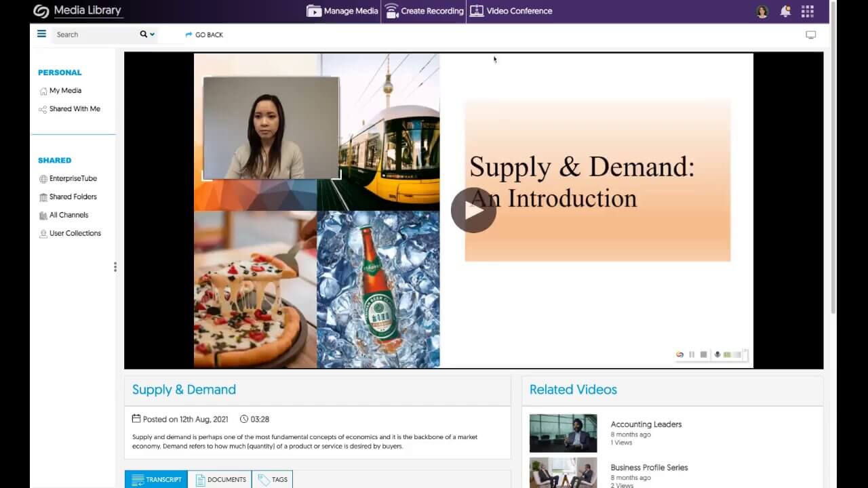Play the Supply & Demand video
868x488 pixels.
coord(473,210)
